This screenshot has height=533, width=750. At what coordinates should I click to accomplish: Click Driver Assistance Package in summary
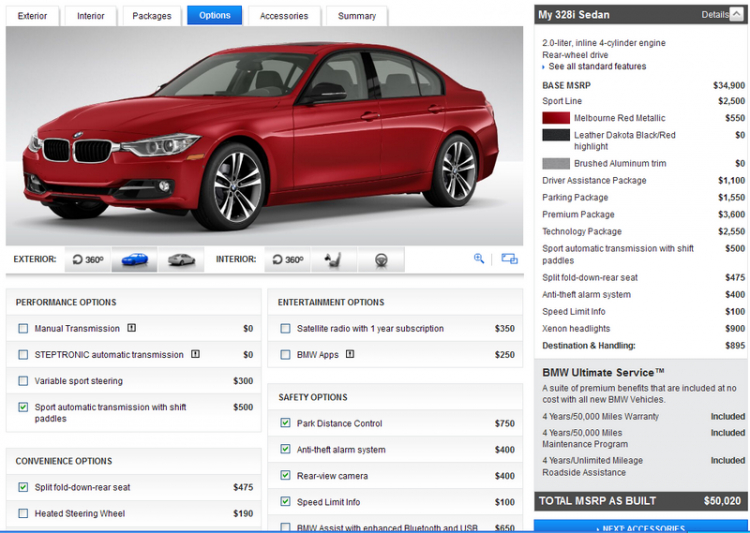pyautogui.click(x=594, y=180)
